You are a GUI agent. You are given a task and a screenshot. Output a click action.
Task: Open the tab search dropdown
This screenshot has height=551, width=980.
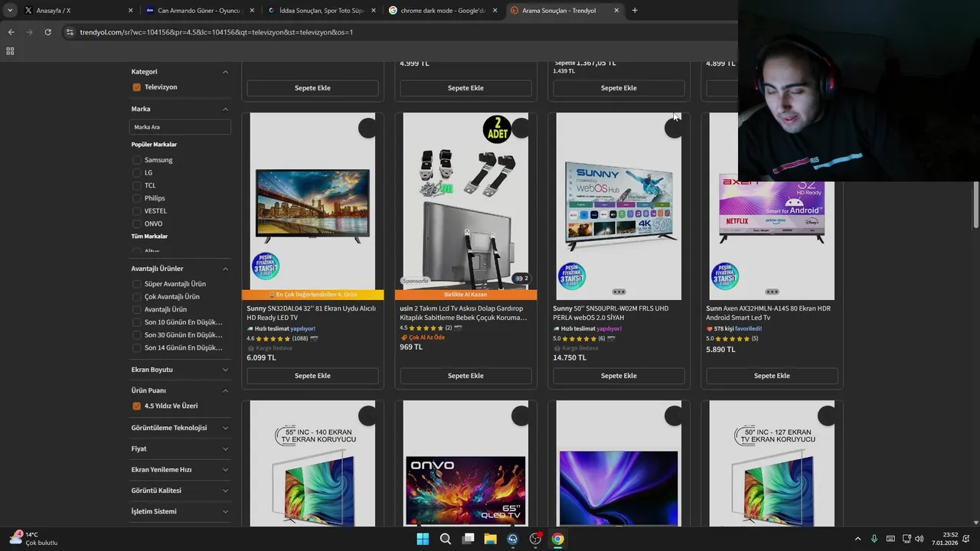click(10, 11)
